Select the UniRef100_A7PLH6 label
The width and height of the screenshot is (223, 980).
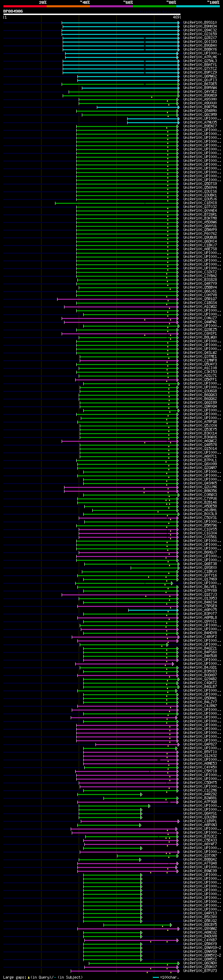point(200,57)
